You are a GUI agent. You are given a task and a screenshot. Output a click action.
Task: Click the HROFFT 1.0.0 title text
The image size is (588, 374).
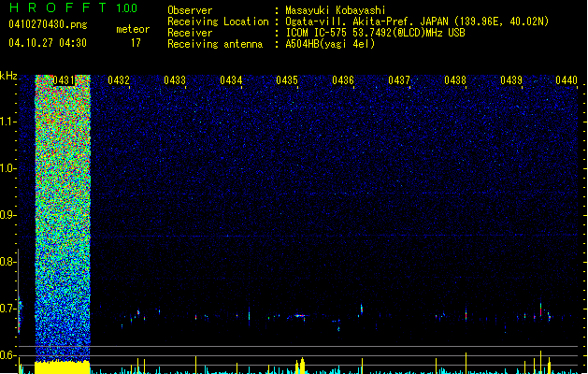[73, 7]
